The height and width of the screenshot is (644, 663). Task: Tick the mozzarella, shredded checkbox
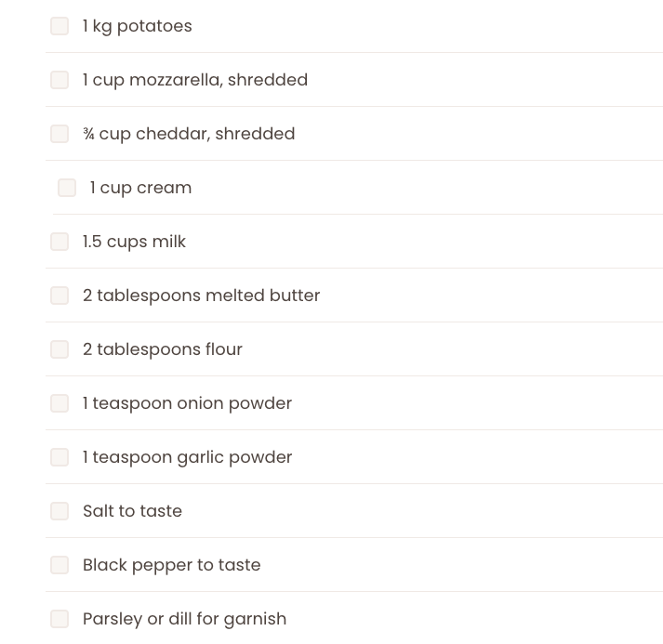pyautogui.click(x=60, y=80)
